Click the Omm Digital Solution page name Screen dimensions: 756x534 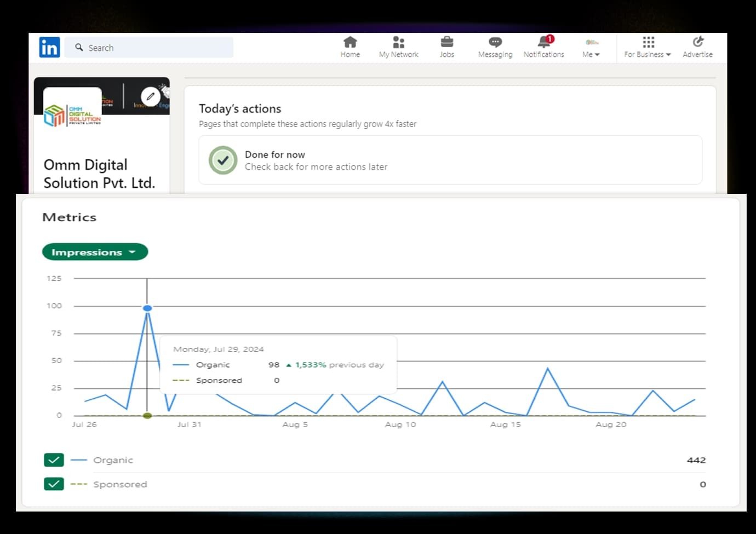pos(99,174)
